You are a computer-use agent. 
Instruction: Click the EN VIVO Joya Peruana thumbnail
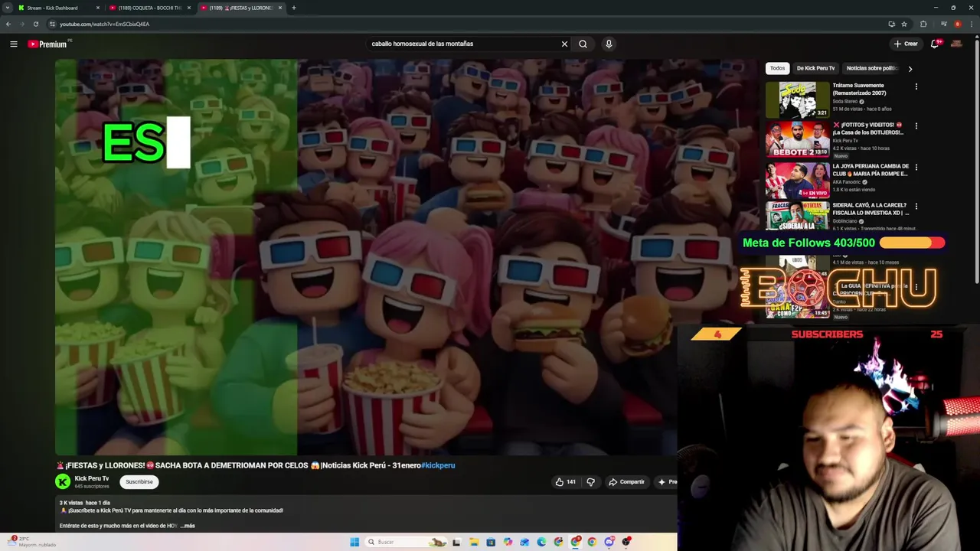pyautogui.click(x=798, y=180)
